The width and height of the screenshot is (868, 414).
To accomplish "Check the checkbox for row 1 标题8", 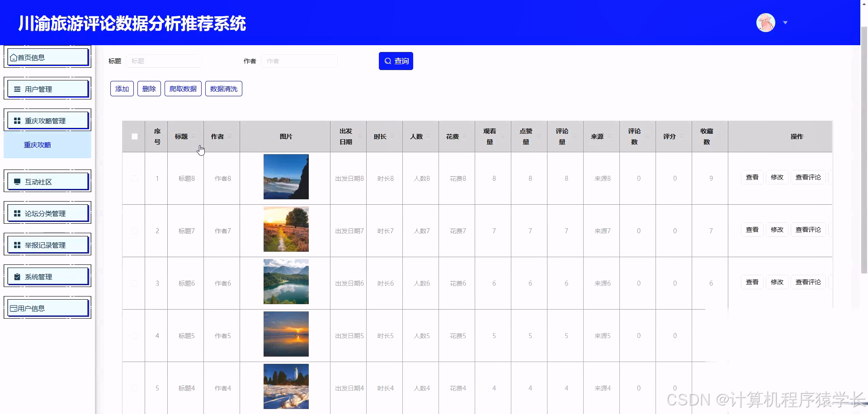I will (x=134, y=178).
